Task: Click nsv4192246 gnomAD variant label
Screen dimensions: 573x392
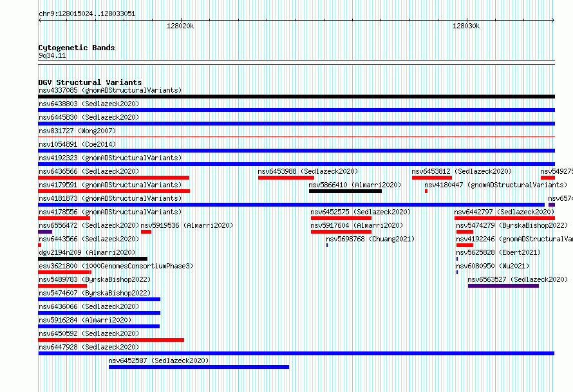Action: 514,239
